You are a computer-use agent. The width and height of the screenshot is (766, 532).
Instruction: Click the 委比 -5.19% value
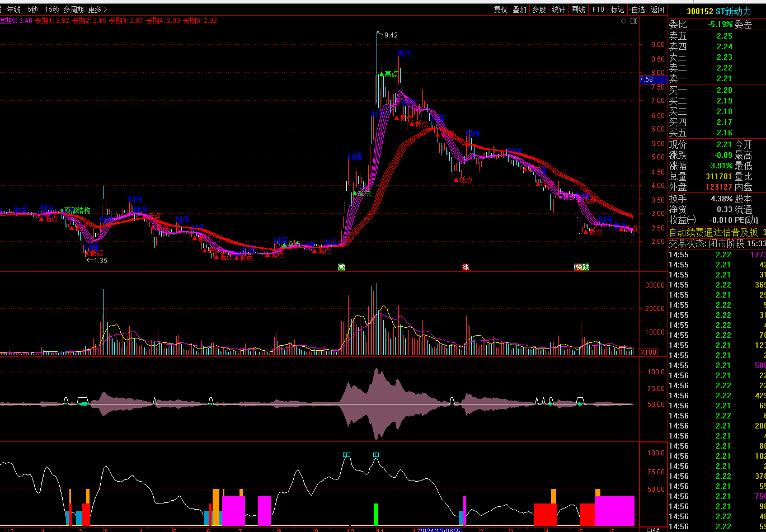click(x=720, y=24)
